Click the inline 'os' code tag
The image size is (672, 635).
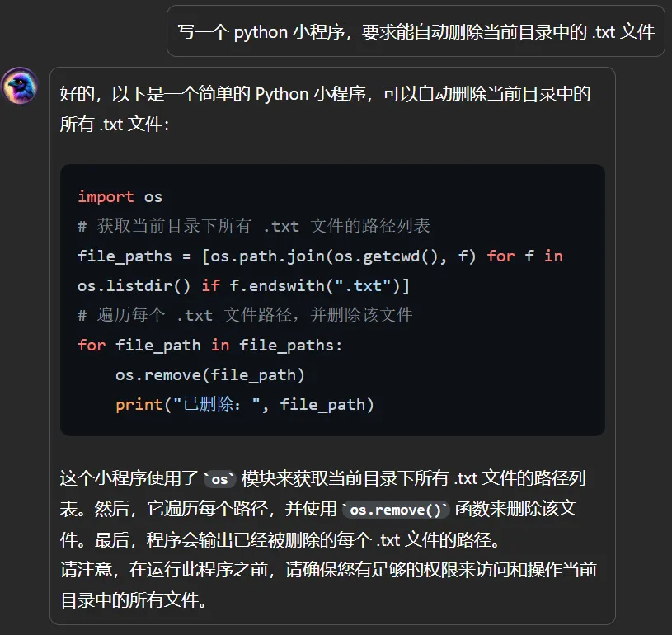coord(219,479)
